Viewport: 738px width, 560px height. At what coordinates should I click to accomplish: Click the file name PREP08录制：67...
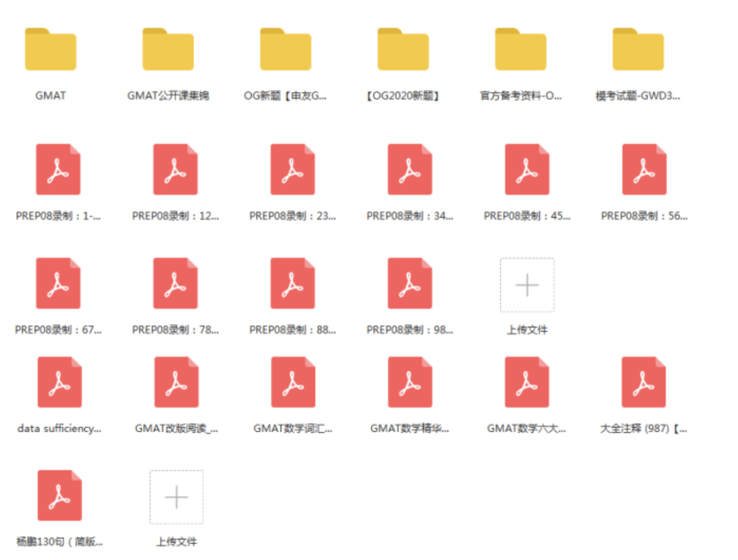[58, 330]
